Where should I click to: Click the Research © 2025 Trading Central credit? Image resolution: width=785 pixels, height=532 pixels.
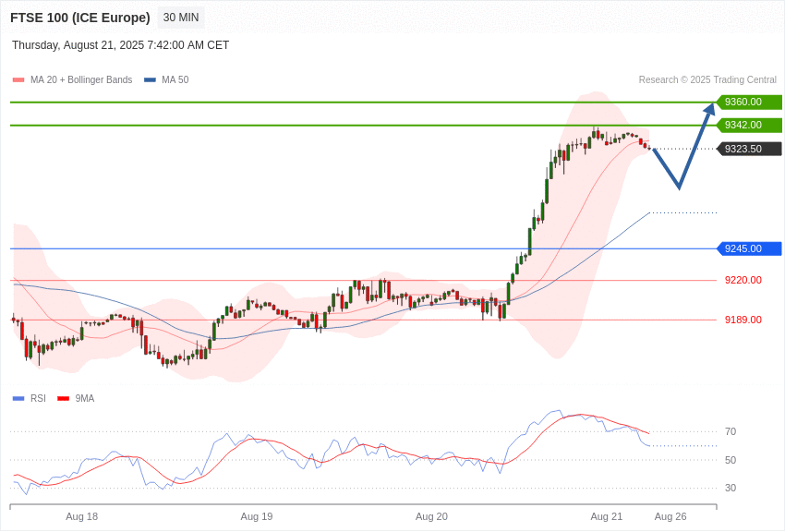[x=707, y=79]
